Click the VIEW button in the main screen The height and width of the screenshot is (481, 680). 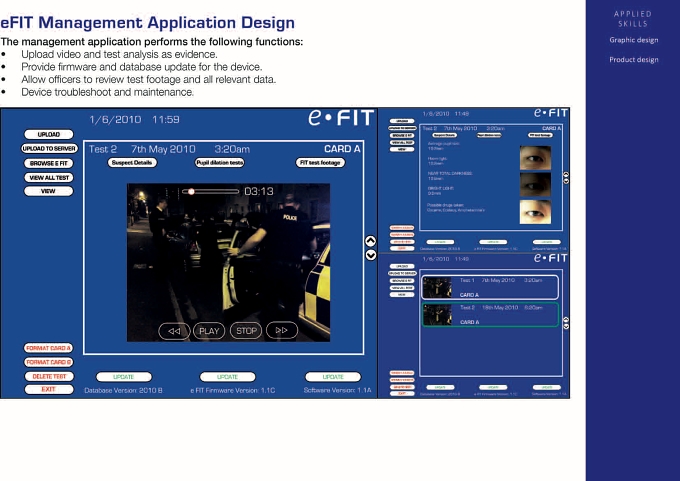click(x=49, y=191)
